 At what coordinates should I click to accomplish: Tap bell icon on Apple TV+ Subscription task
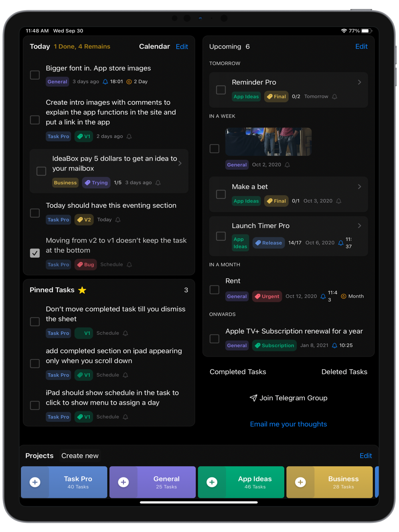pos(335,345)
